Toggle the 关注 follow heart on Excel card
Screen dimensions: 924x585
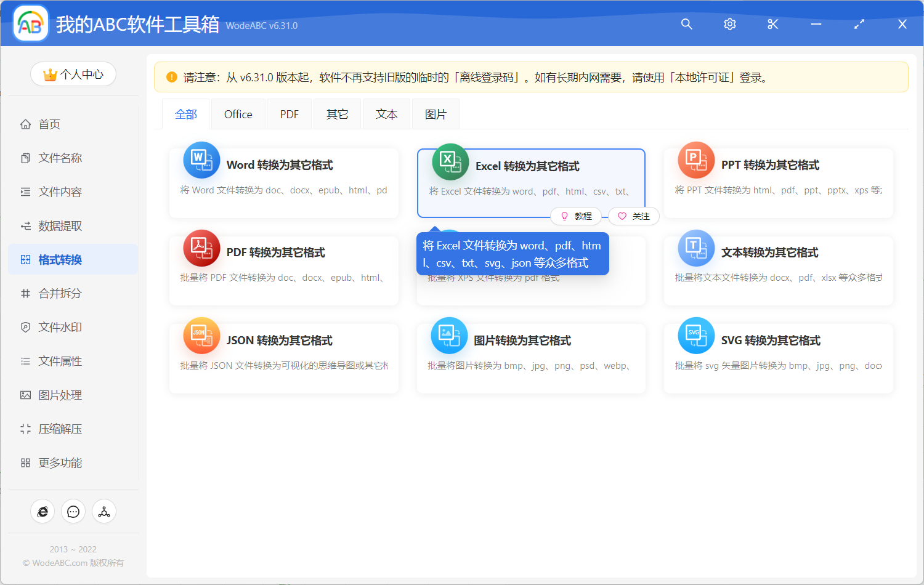point(633,216)
